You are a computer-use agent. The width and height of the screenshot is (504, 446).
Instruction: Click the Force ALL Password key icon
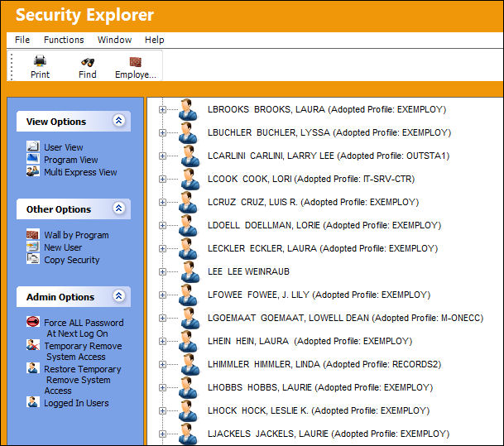[x=33, y=321]
